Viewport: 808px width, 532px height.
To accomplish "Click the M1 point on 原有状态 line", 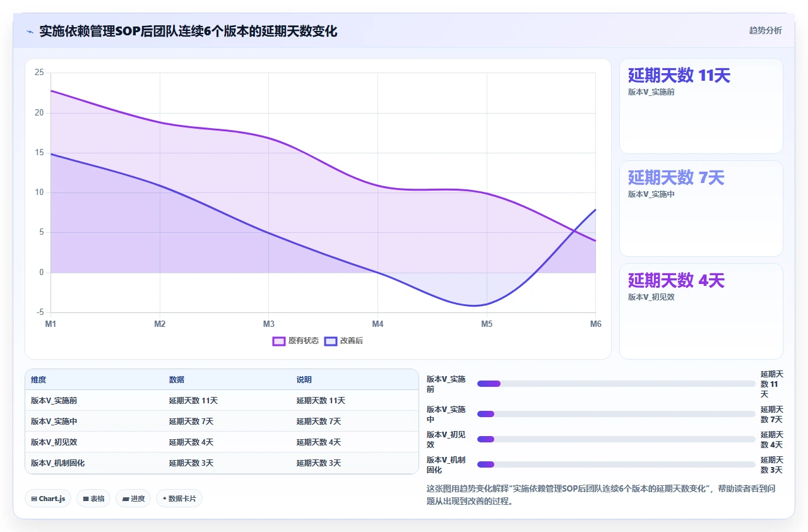I will pos(51,91).
